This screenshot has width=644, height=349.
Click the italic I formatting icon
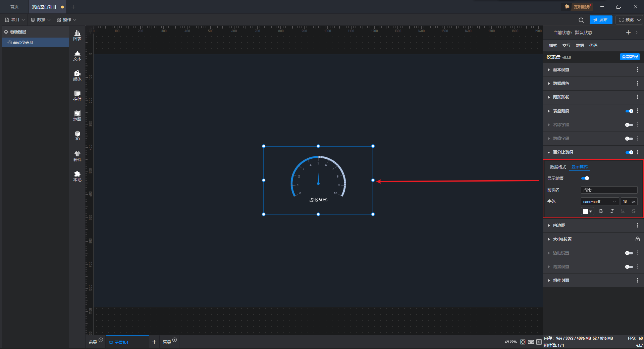click(612, 211)
